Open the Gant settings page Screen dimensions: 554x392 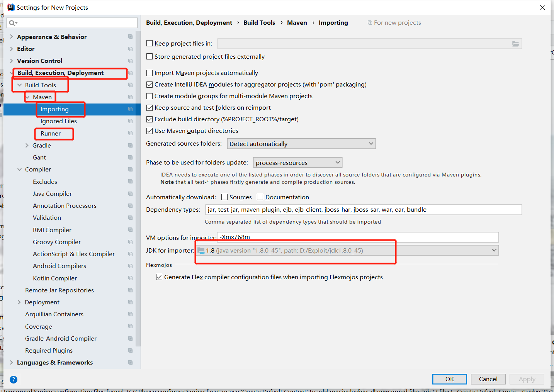(x=39, y=157)
